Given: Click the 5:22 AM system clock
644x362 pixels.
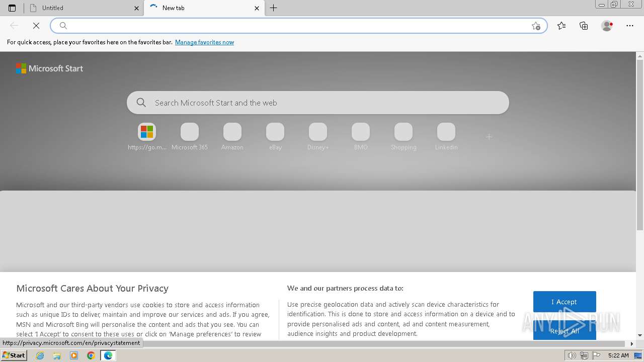Looking at the screenshot, I should [x=618, y=355].
